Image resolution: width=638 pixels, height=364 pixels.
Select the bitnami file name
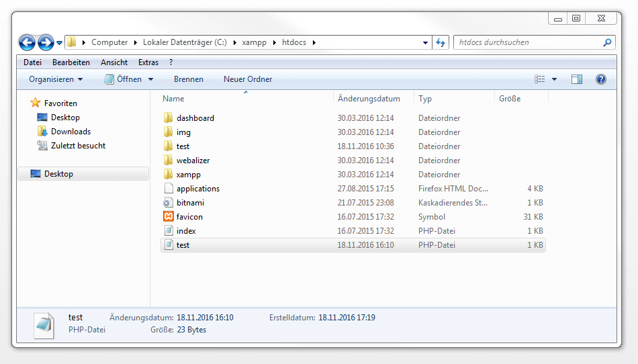(190, 203)
